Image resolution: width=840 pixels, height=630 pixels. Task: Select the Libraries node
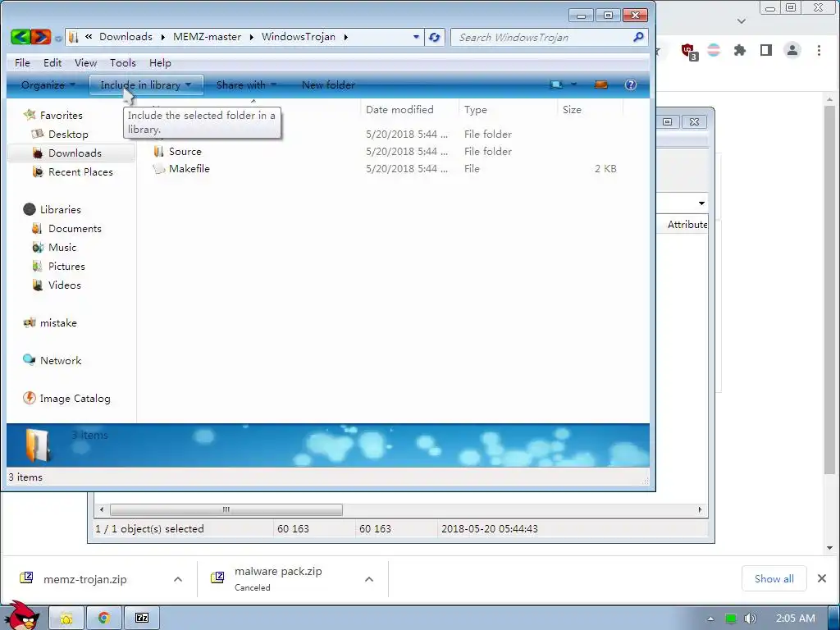tap(60, 209)
